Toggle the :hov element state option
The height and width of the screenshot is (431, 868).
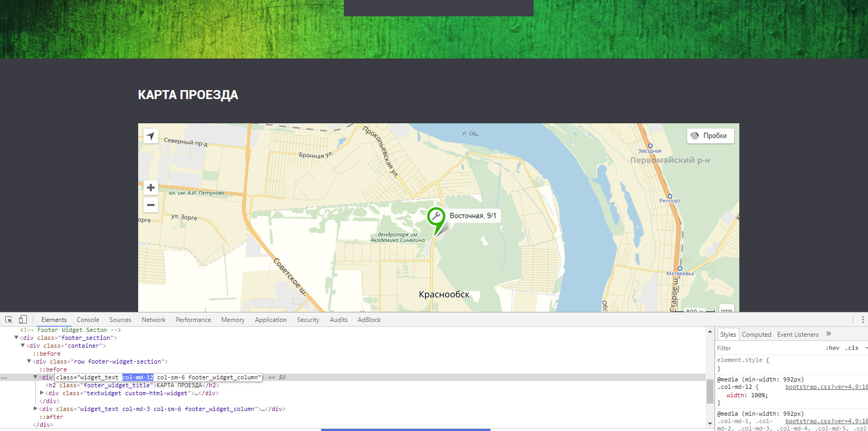point(833,348)
